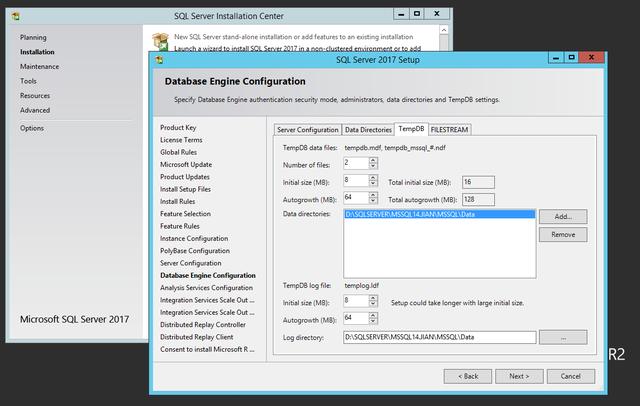
Task: Cancel the SQL Server 2017 setup
Action: 571,376
